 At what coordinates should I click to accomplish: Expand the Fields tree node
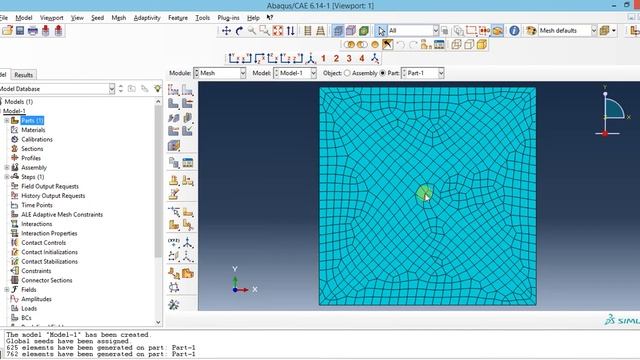click(7, 290)
